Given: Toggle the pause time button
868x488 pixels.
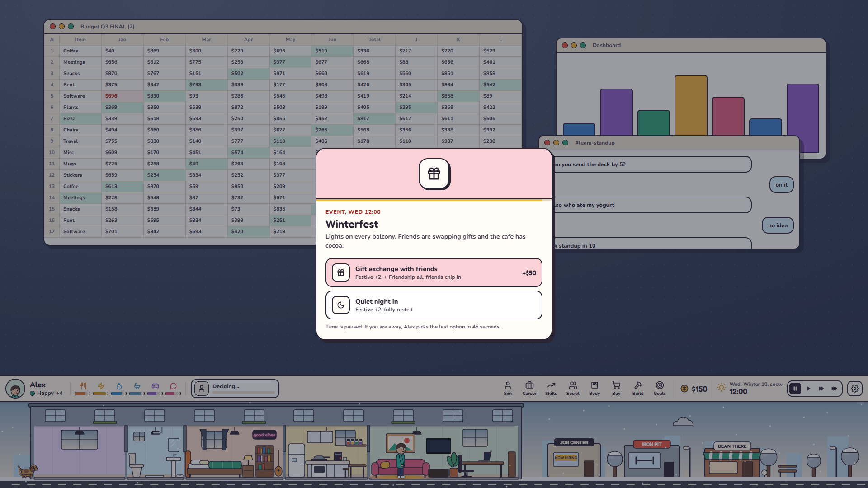Looking at the screenshot, I should (x=795, y=389).
